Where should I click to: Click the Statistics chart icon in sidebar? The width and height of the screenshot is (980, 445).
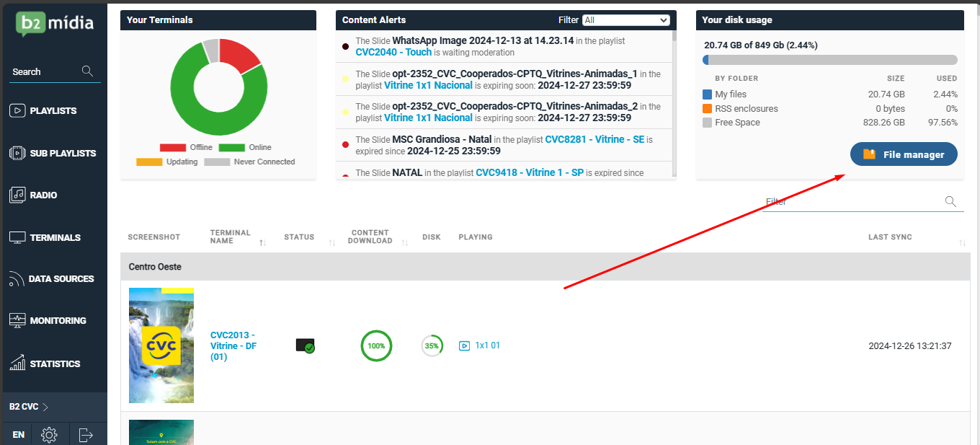(17, 363)
